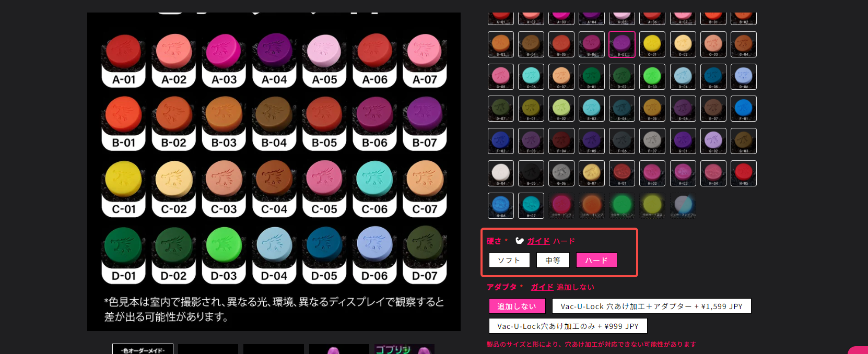The width and height of the screenshot is (868, 354).
Task: Select the F-01 blue color swatch
Action: [x=743, y=109]
